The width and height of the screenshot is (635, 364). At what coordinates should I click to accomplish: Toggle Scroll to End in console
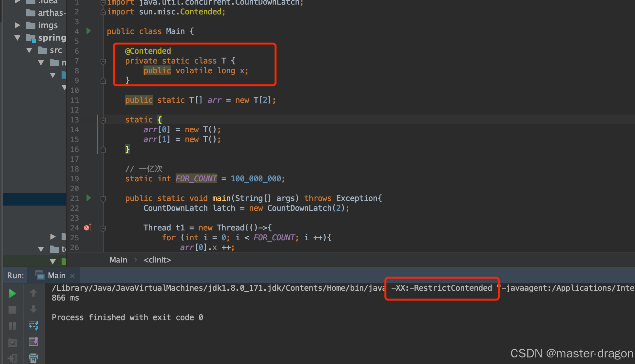tap(33, 342)
